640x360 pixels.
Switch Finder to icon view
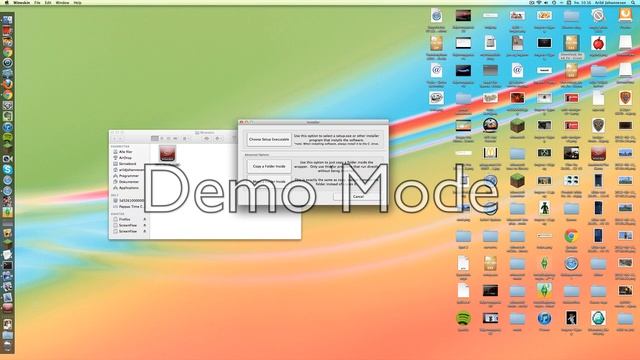click(155, 139)
